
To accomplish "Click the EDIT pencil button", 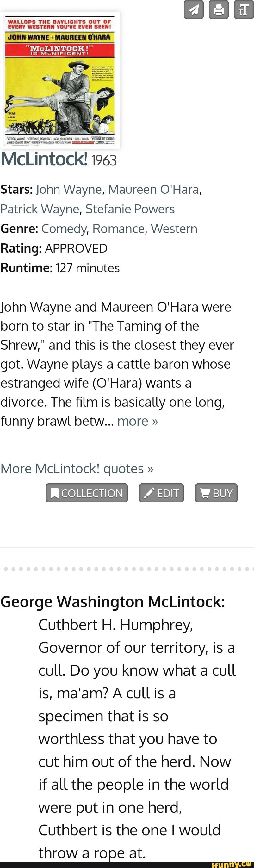I will tap(162, 493).
